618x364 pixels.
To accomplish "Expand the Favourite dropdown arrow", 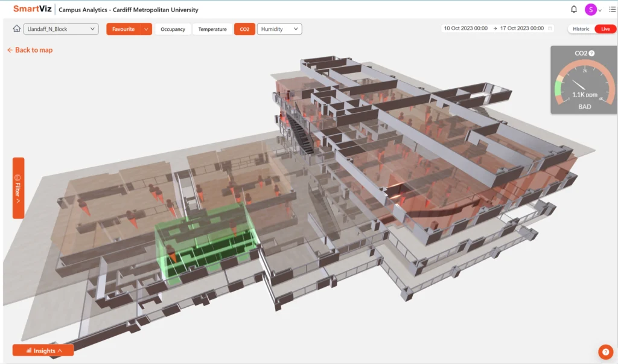I will point(146,29).
